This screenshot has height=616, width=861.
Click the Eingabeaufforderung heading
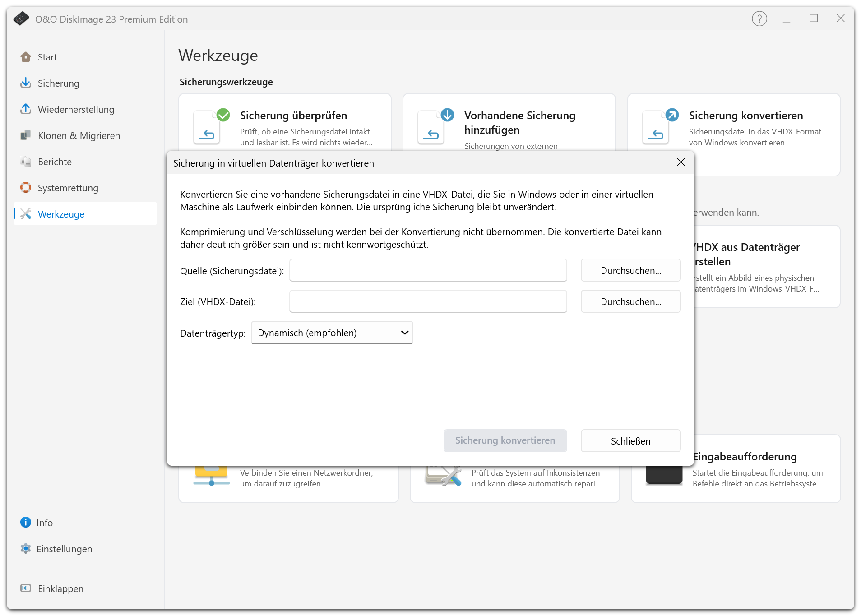745,457
